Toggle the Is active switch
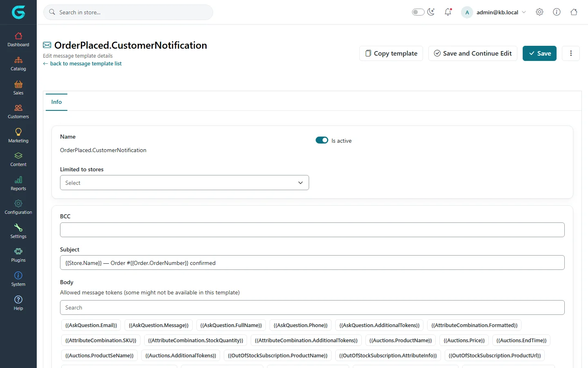The width and height of the screenshot is (588, 368). pos(322,140)
